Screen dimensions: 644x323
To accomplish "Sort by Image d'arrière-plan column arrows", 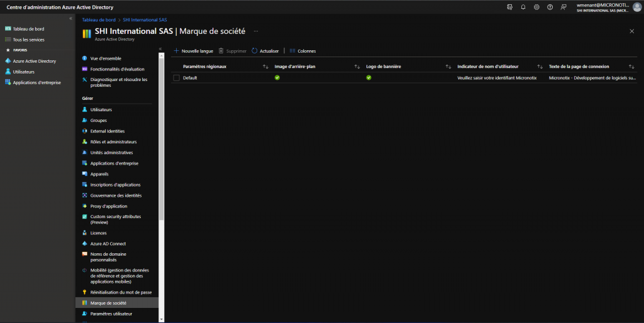I will (357, 67).
